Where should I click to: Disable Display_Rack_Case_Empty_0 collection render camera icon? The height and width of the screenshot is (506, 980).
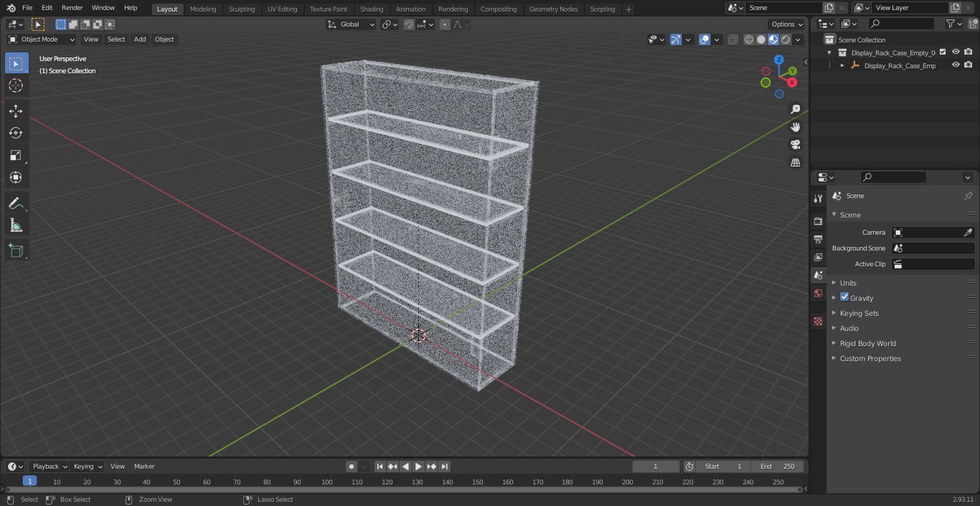969,52
